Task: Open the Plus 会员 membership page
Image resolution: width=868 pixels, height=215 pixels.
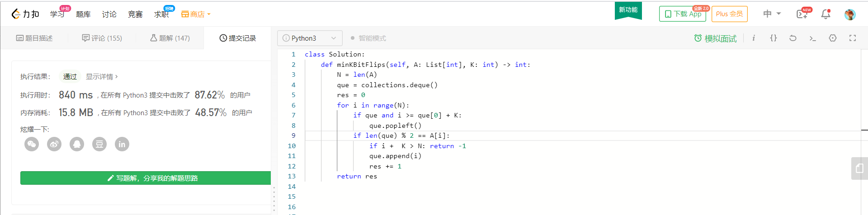Action: 730,14
